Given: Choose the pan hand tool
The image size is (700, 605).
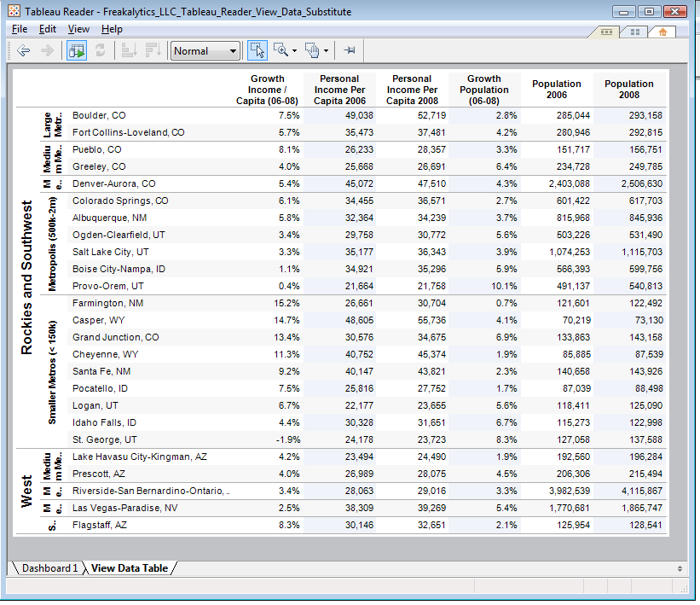Looking at the screenshot, I should [313, 49].
